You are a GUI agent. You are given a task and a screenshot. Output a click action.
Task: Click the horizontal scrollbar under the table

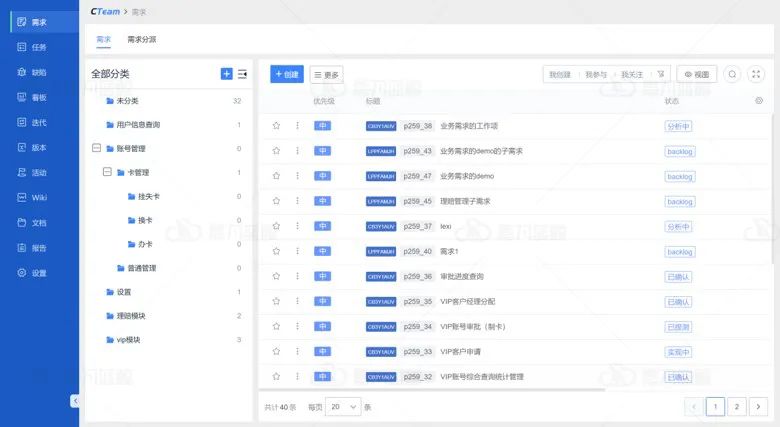point(432,389)
